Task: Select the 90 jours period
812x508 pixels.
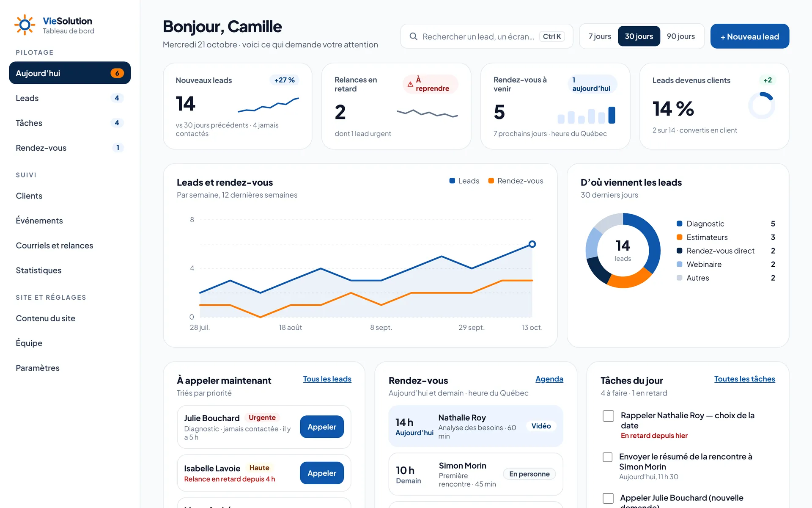Action: (681, 36)
